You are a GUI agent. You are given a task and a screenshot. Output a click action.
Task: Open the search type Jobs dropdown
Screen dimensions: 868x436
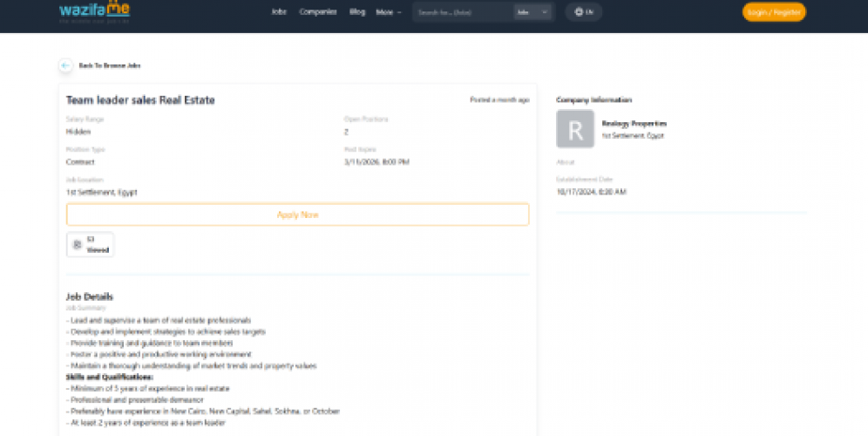[532, 11]
